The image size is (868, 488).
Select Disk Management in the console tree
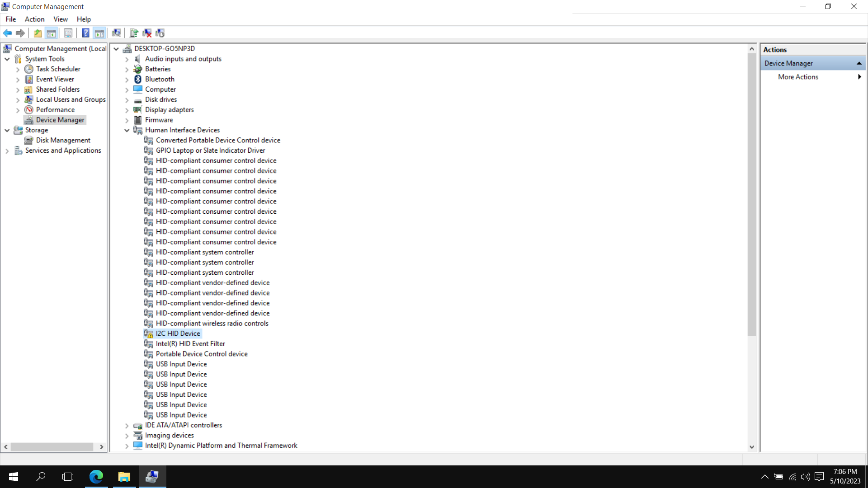click(63, 140)
